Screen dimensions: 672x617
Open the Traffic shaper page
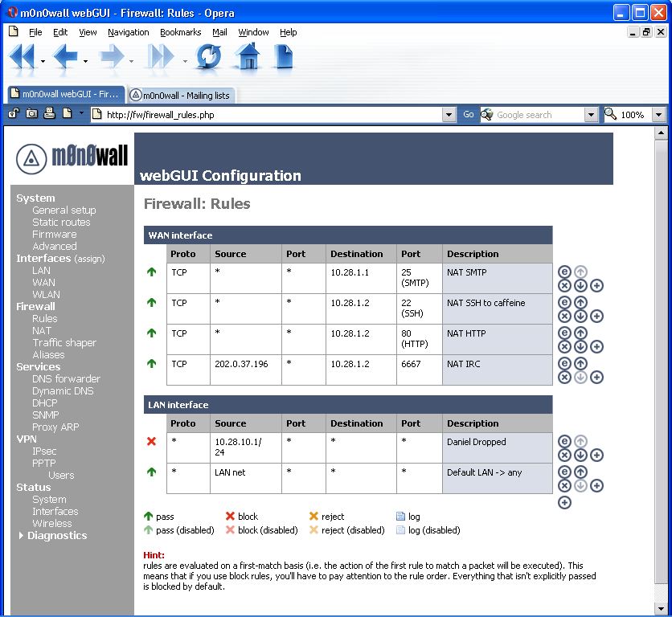coord(64,343)
